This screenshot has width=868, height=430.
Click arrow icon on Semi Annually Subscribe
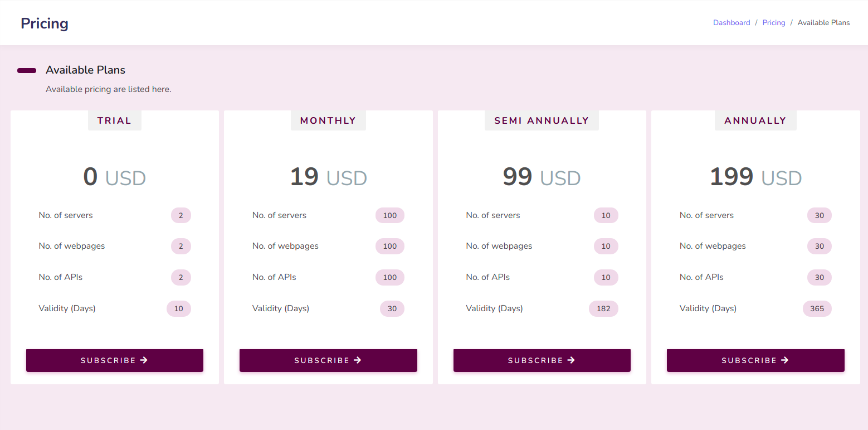pos(571,360)
